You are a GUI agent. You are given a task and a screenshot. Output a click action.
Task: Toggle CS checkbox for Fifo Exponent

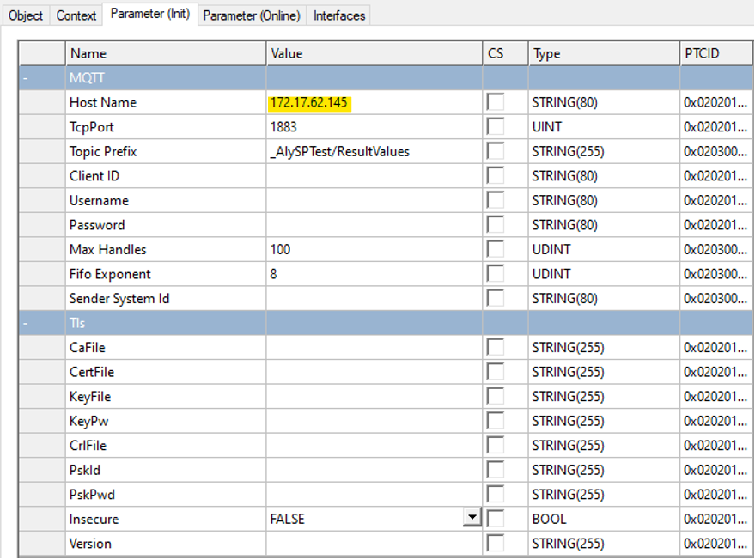click(496, 274)
